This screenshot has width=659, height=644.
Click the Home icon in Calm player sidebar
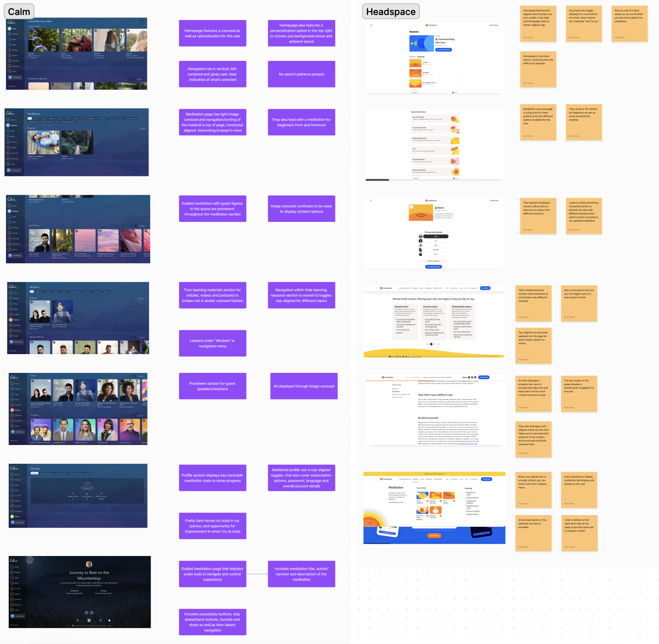pyautogui.click(x=12, y=567)
